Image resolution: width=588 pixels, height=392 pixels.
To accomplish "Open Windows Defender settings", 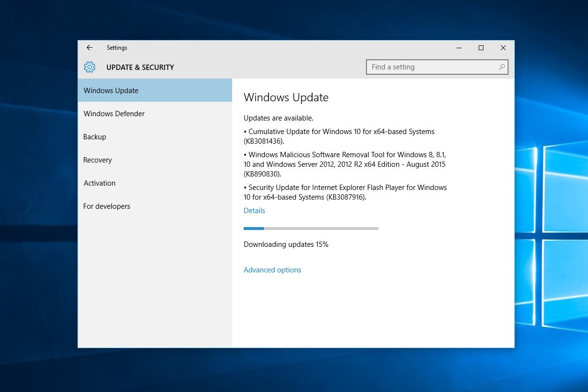I will point(155,113).
